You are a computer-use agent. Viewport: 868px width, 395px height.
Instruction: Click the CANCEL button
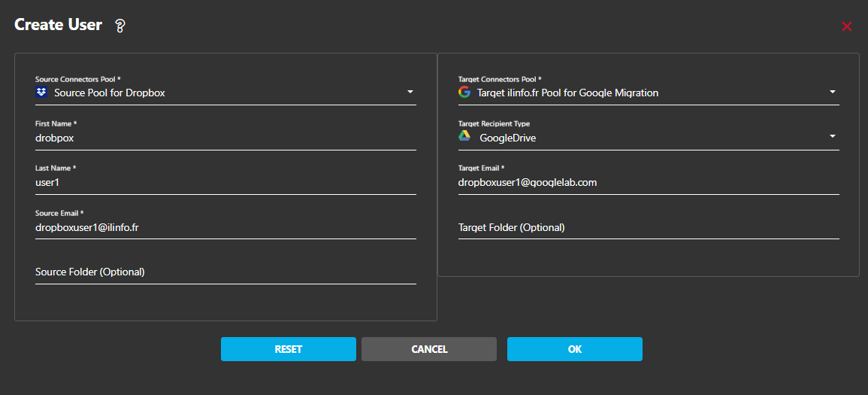point(429,349)
